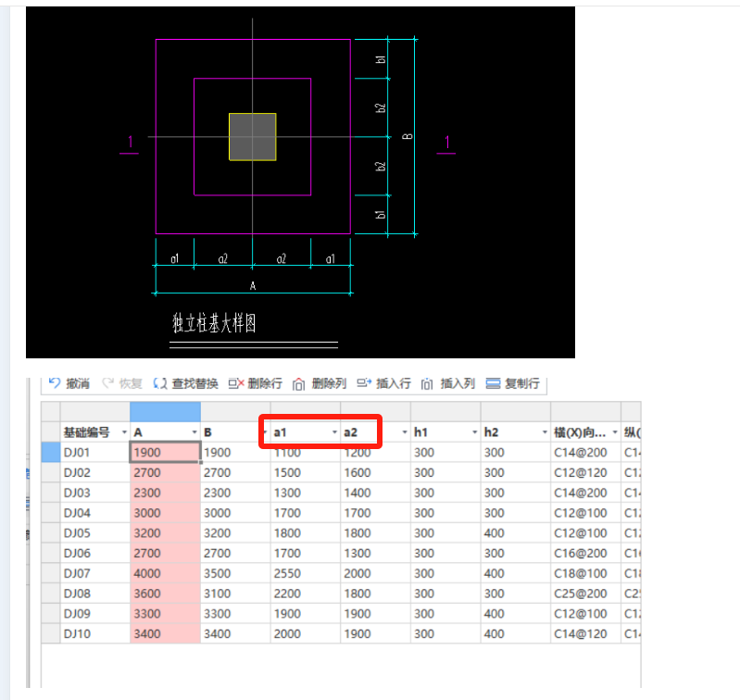Click the 删除行 button label
The width and height of the screenshot is (740, 700).
(265, 383)
